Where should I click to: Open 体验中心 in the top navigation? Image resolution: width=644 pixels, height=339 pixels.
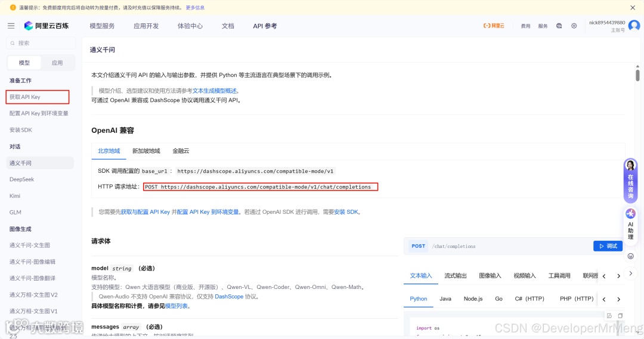point(190,26)
